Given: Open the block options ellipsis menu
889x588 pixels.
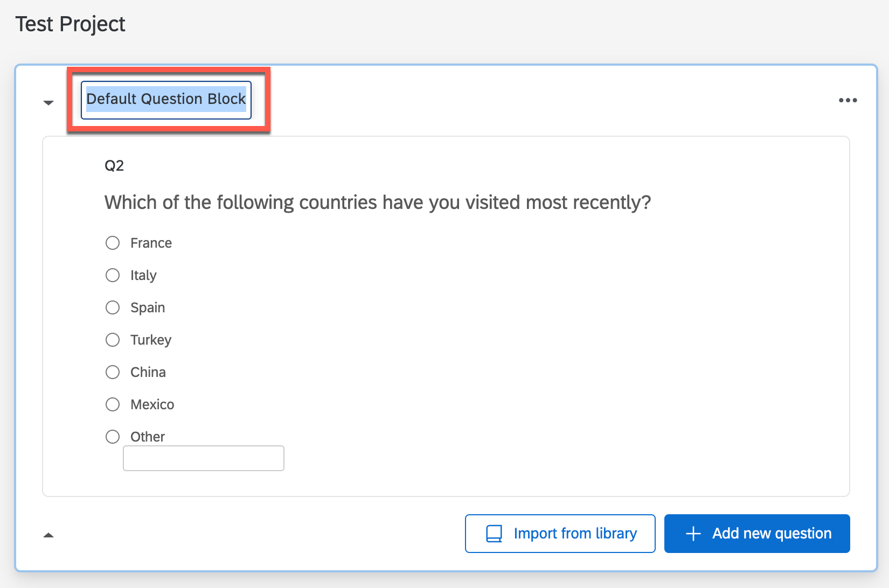Looking at the screenshot, I should click(848, 100).
